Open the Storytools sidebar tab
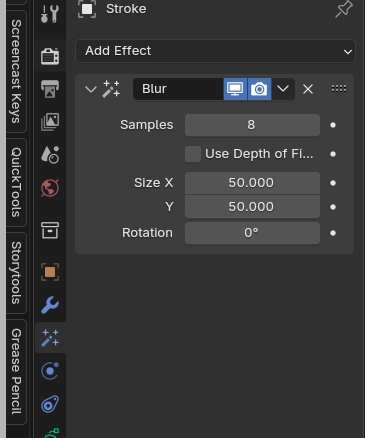This screenshot has width=365, height=438. (16, 273)
